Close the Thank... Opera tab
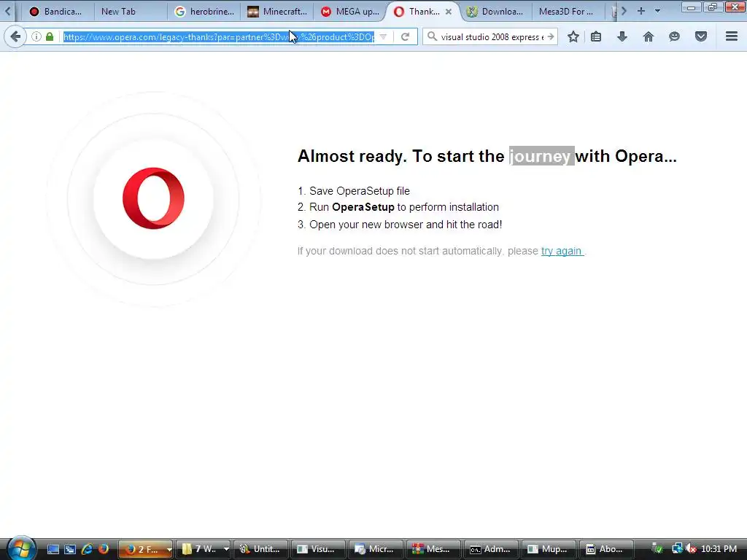This screenshot has height=560, width=747. tap(449, 12)
